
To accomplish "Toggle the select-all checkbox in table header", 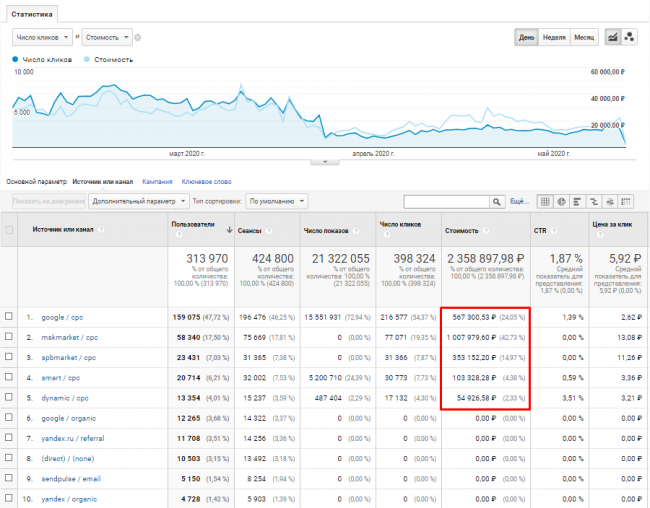I will (x=10, y=230).
